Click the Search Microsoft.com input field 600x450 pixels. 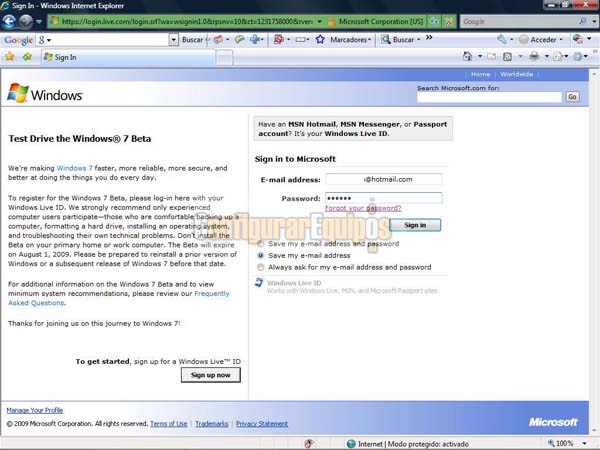(x=489, y=97)
